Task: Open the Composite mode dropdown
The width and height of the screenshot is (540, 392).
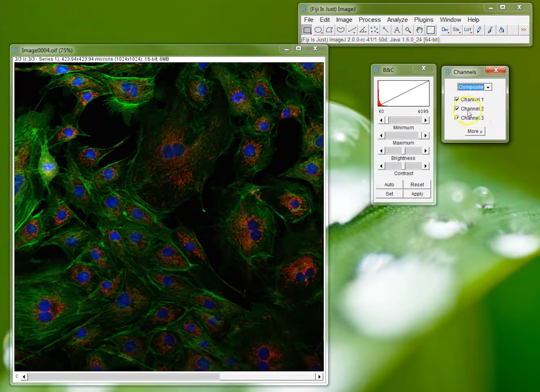Action: click(474, 87)
